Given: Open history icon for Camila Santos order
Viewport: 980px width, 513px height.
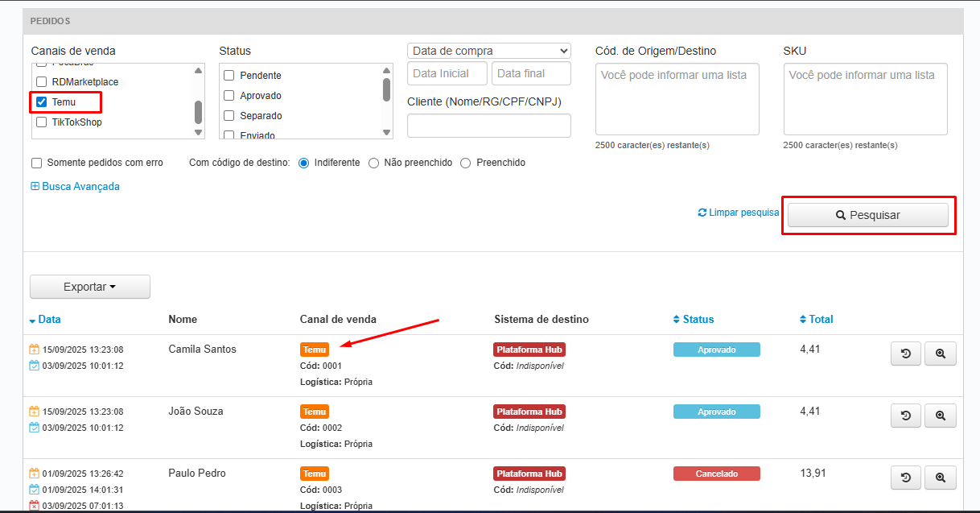Looking at the screenshot, I should coord(905,354).
